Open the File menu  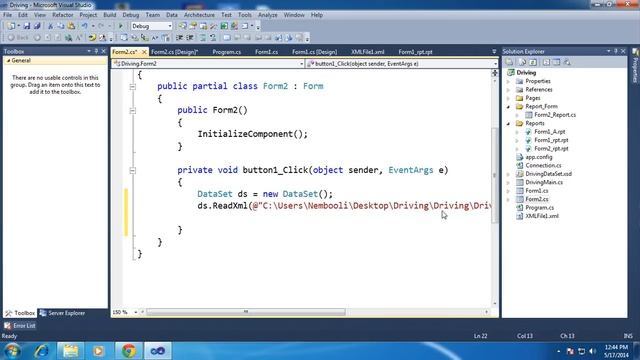point(7,15)
